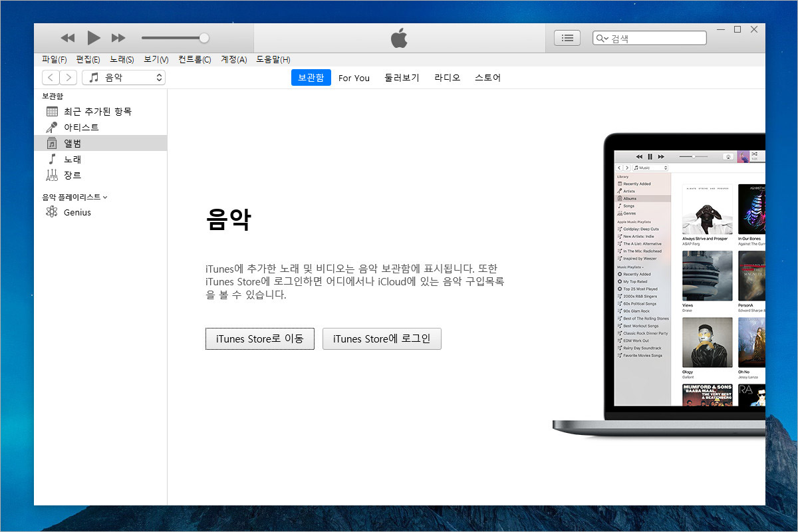
Task: Switch to the 라디오 tab
Action: (x=448, y=78)
